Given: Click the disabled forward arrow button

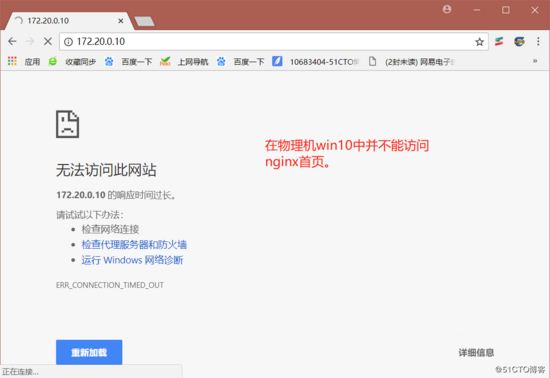Looking at the screenshot, I should (30, 41).
